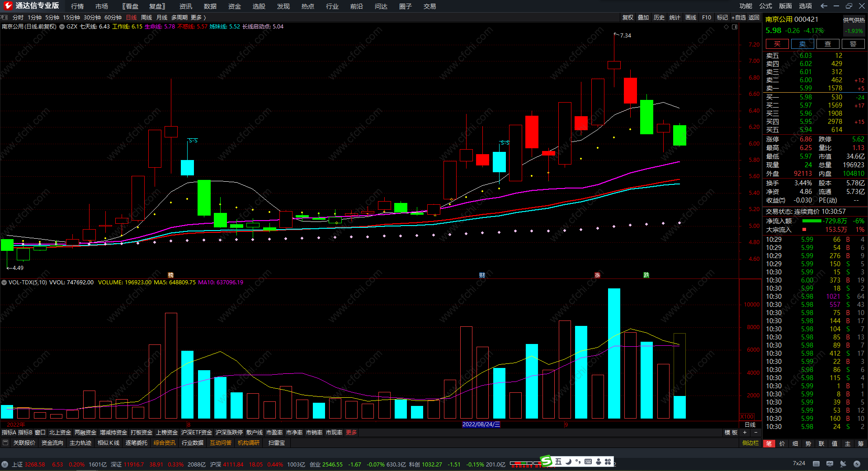Open the 公式 menu
The width and height of the screenshot is (868, 471).
[x=766, y=6]
